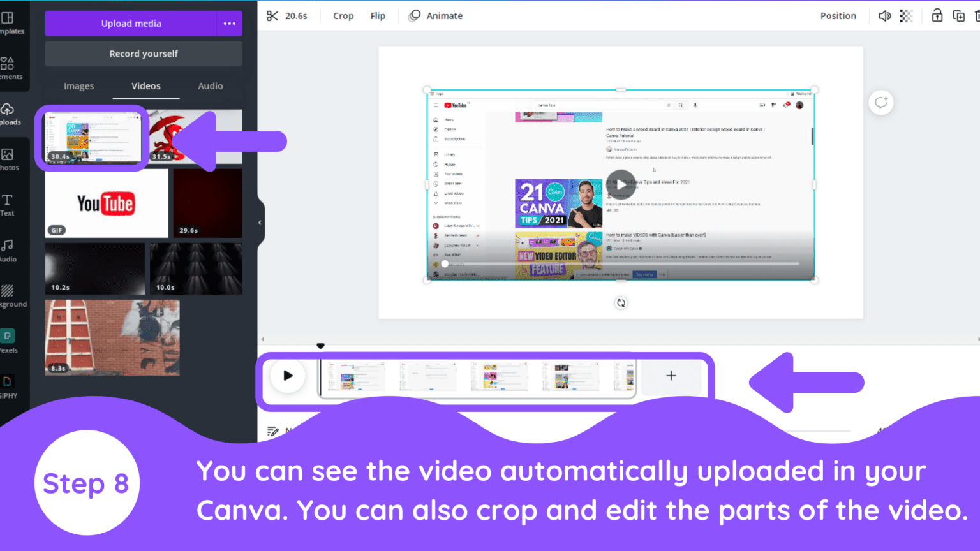Image resolution: width=980 pixels, height=551 pixels.
Task: Delete the video using the trash icon
Action: pyautogui.click(x=977, y=16)
